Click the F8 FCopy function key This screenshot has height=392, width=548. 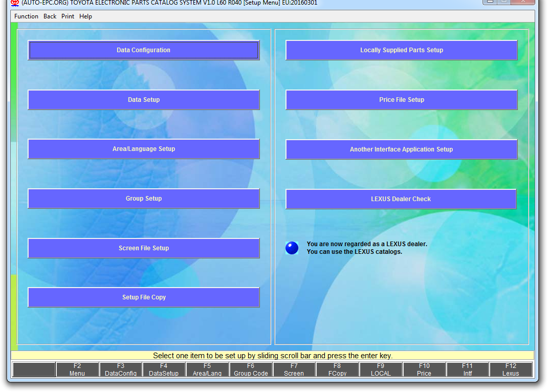click(x=337, y=369)
